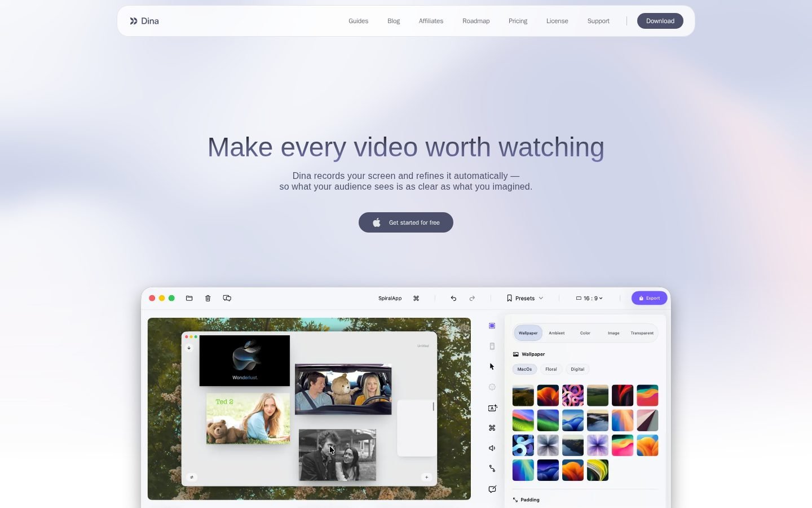Open the Pricing page link

point(518,21)
